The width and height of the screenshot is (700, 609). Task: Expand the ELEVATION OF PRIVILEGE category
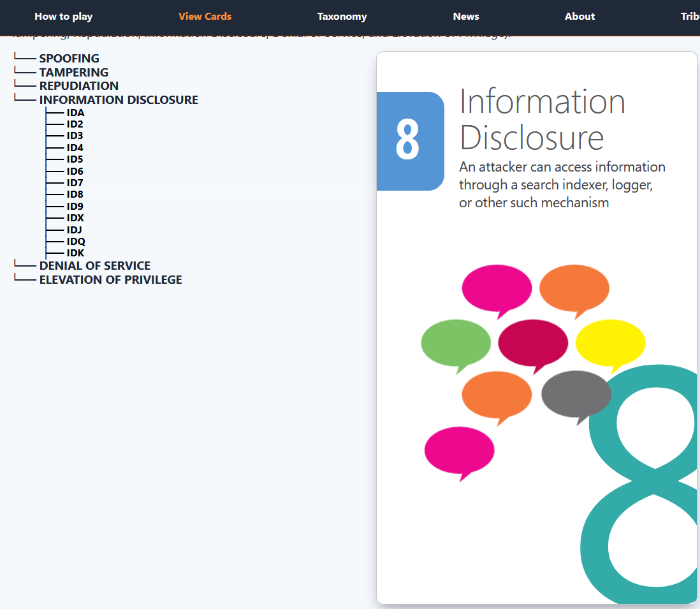coord(111,279)
